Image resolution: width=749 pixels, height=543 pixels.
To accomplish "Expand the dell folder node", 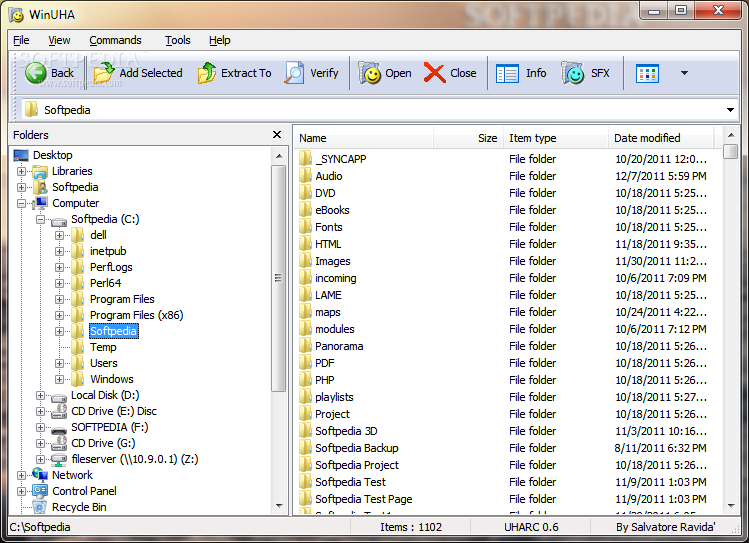I will (60, 235).
